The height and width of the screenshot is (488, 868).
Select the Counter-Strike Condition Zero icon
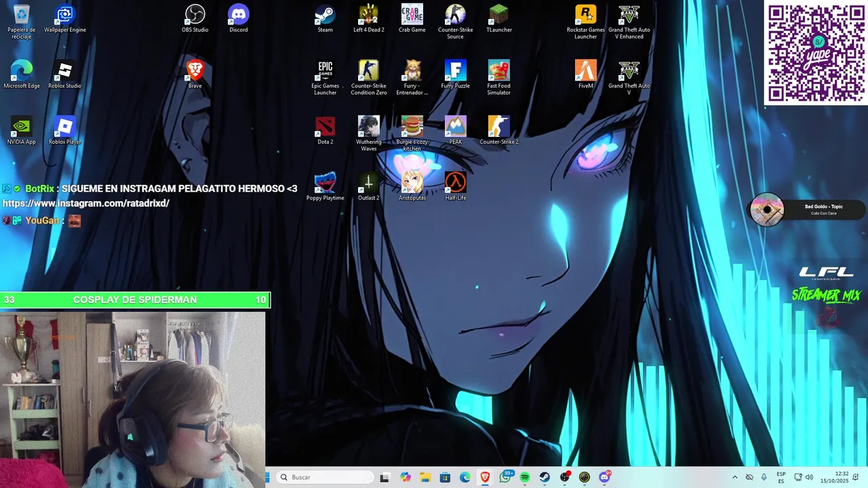coord(369,77)
